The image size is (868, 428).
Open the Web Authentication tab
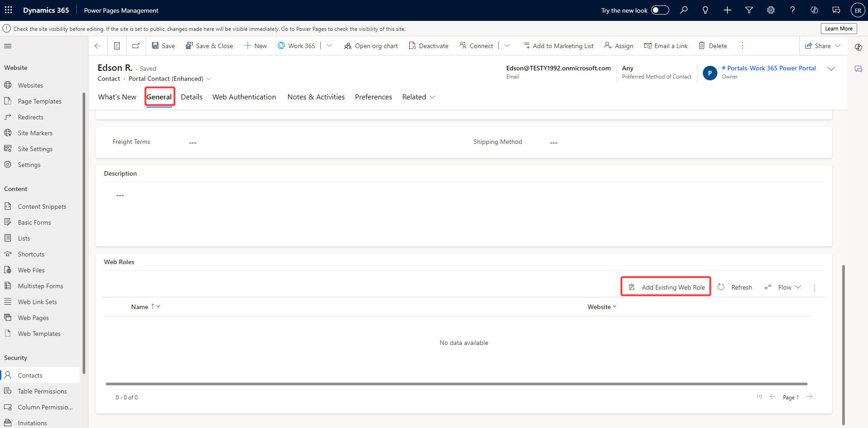(x=244, y=97)
